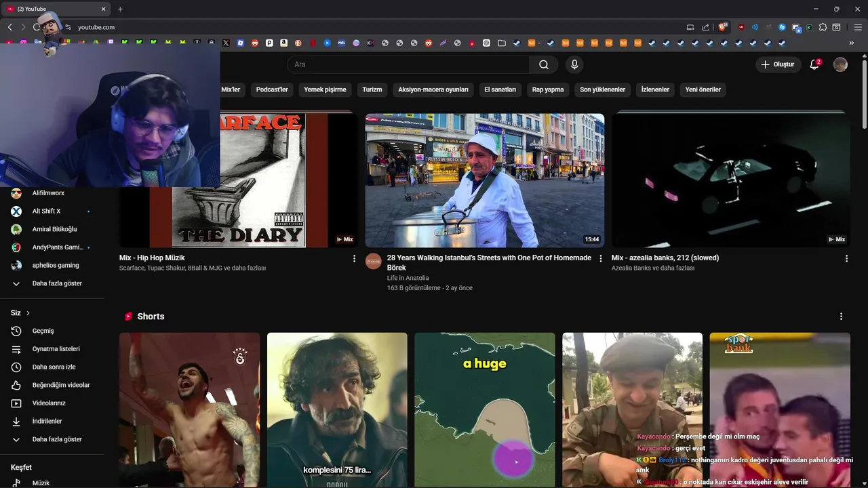The image size is (868, 488).
Task: Open the Netflix bookmark icon
Action: tap(313, 43)
